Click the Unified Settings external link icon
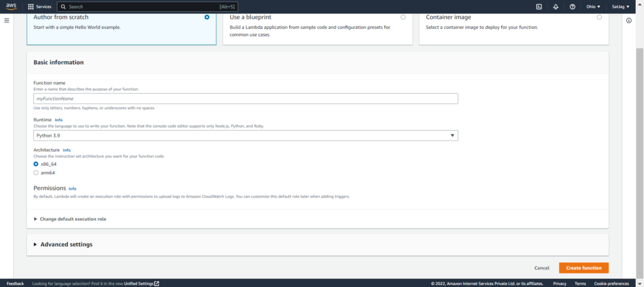This screenshot has height=287, width=644. [157, 284]
